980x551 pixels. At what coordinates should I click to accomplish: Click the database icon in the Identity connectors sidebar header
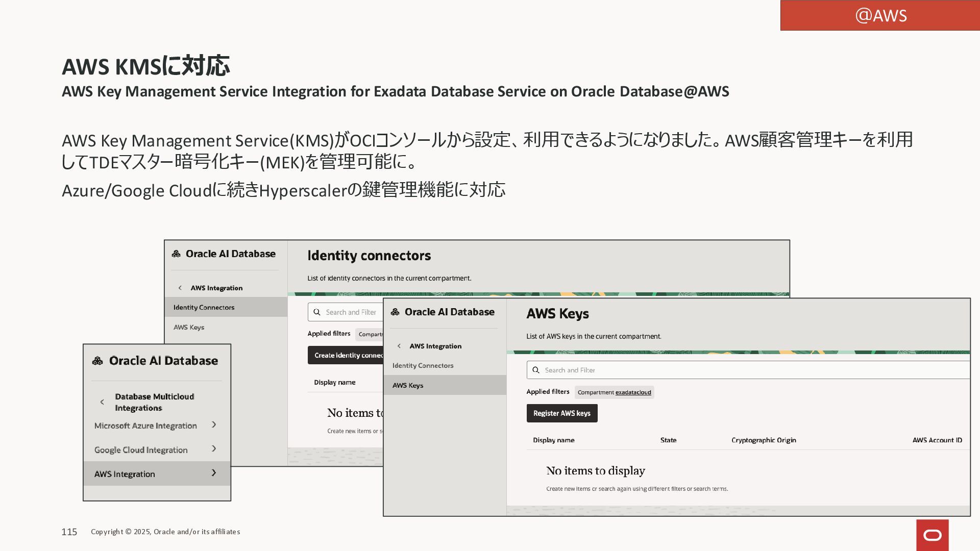pos(176,254)
